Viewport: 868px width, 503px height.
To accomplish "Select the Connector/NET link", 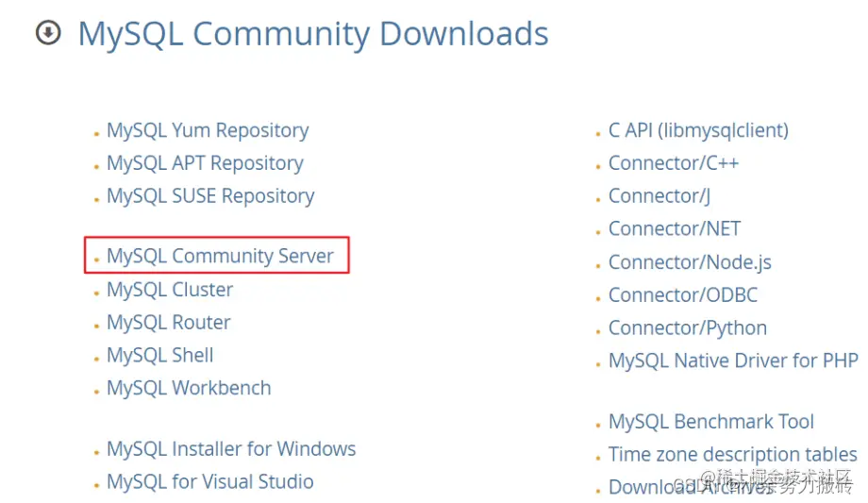I will tap(675, 228).
